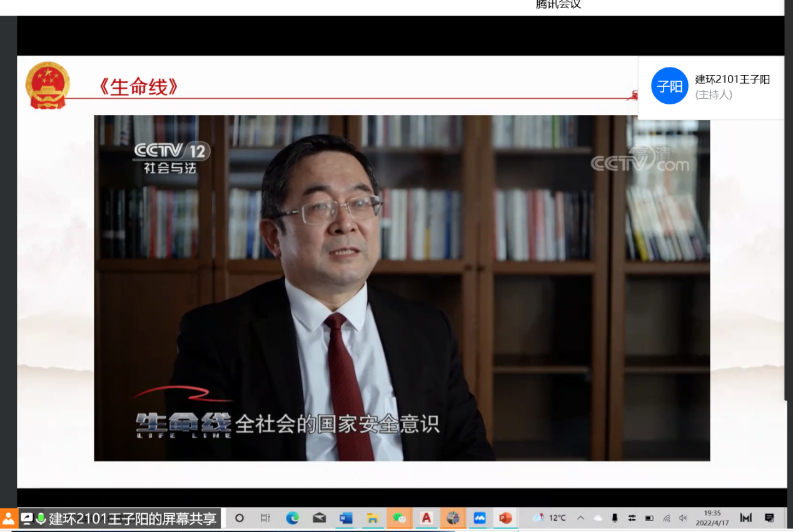793x532 pixels.
Task: Open the weather widget showing 12°C
Action: pos(549,518)
